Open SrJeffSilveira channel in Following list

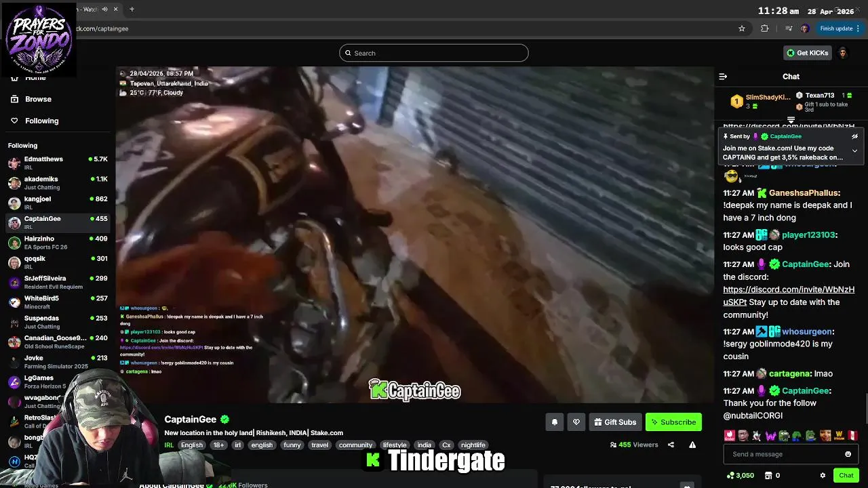click(58, 282)
